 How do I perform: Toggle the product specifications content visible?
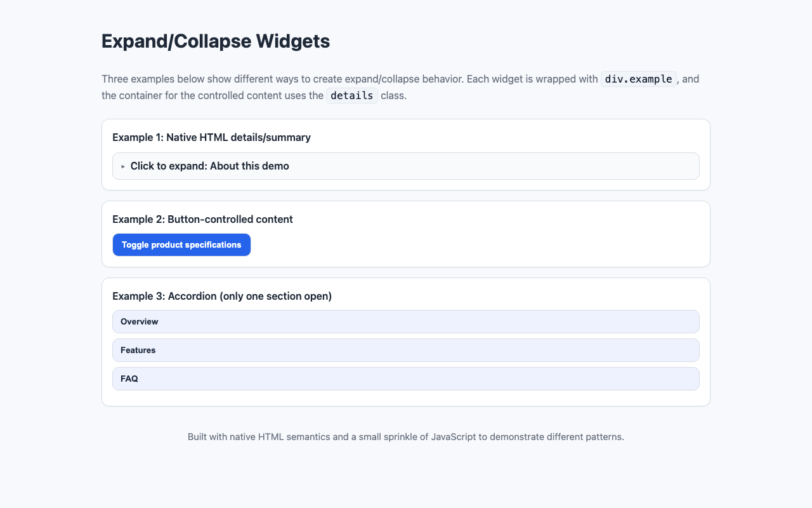[x=181, y=244]
